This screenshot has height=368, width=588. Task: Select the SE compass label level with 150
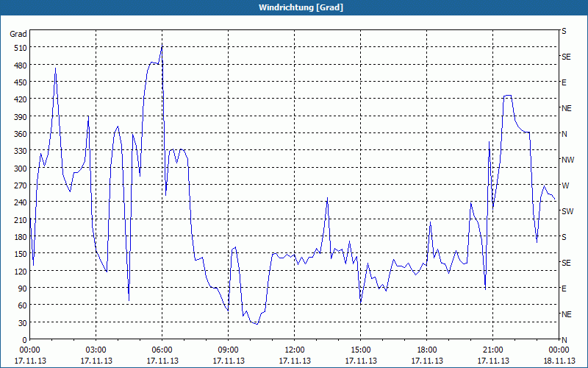pyautogui.click(x=566, y=263)
